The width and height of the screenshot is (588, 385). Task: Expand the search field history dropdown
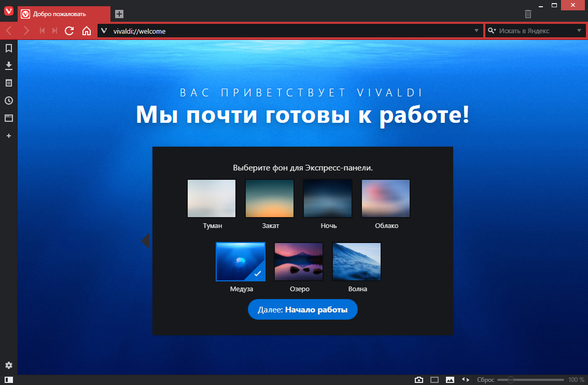pos(579,31)
